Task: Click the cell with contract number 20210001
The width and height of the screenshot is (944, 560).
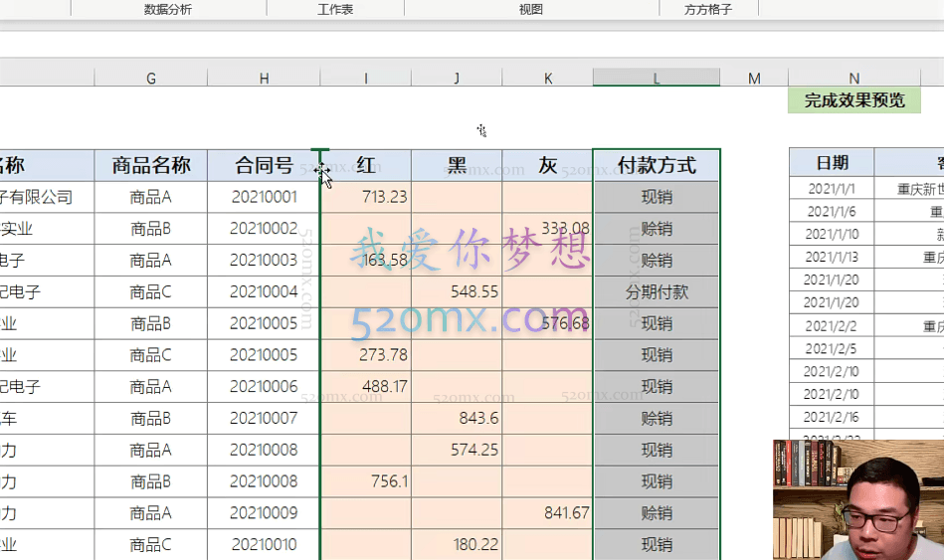Action: pyautogui.click(x=264, y=197)
